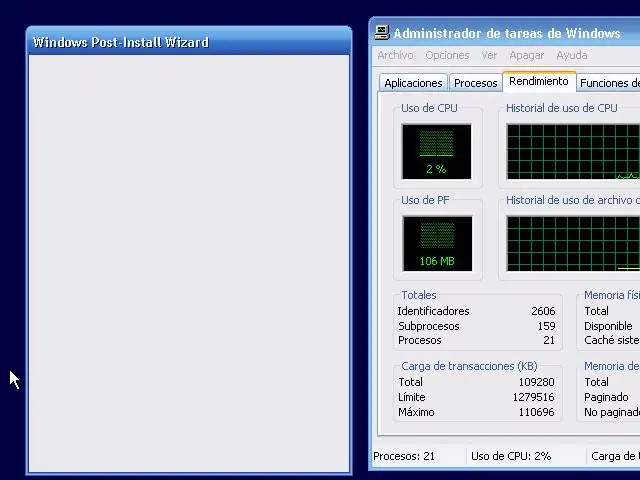The width and height of the screenshot is (640, 480).
Task: Open the Ver menu
Action: (x=489, y=55)
